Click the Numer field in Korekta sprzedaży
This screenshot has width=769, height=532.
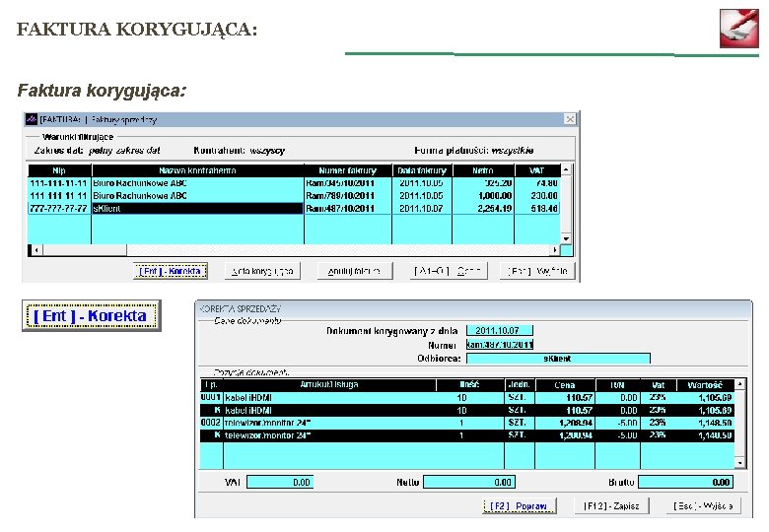coord(499,345)
